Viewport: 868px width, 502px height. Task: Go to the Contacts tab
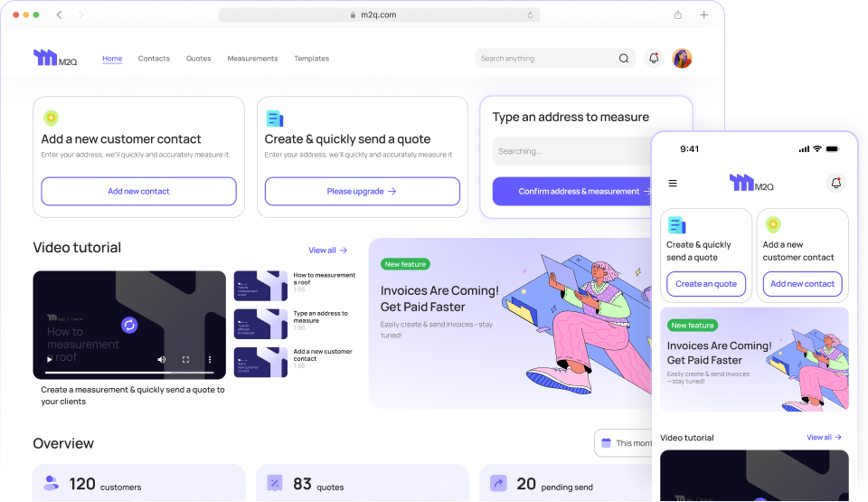pos(154,59)
